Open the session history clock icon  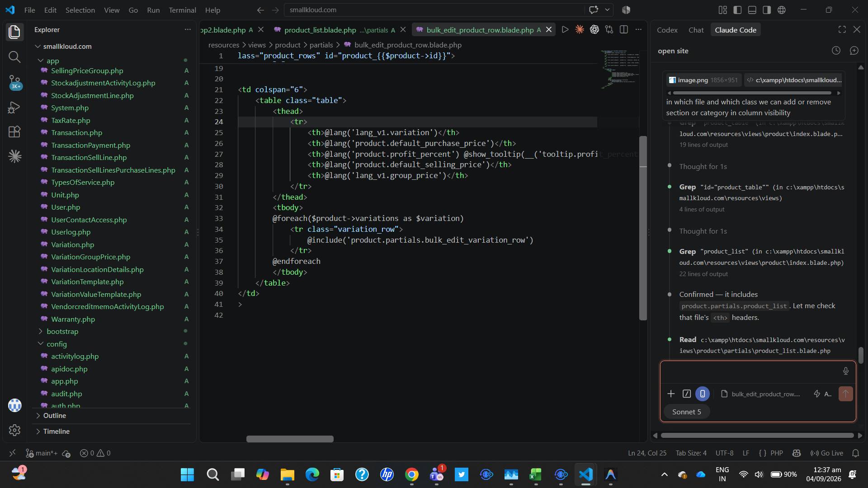836,51
